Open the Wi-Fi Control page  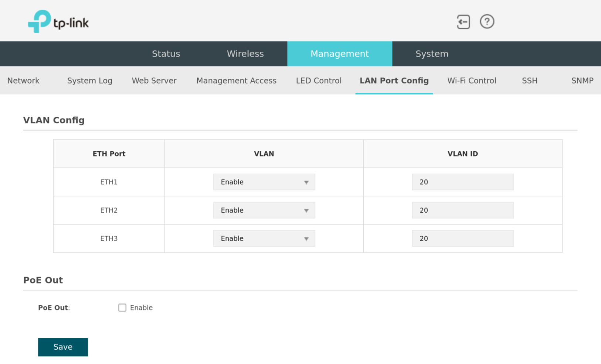[472, 80]
